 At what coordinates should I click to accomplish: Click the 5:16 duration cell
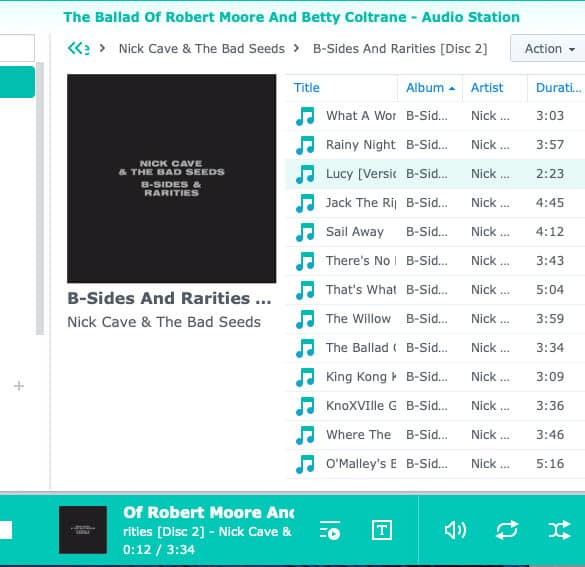point(550,464)
